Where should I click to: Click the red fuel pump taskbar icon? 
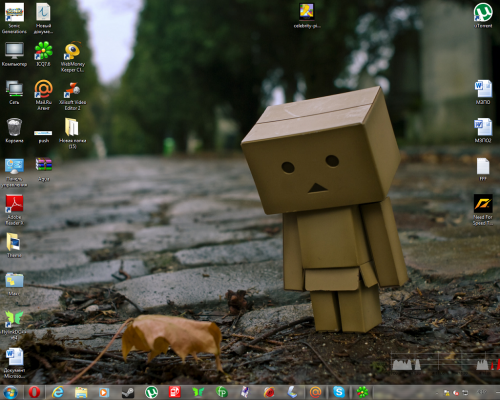pyautogui.click(x=175, y=392)
